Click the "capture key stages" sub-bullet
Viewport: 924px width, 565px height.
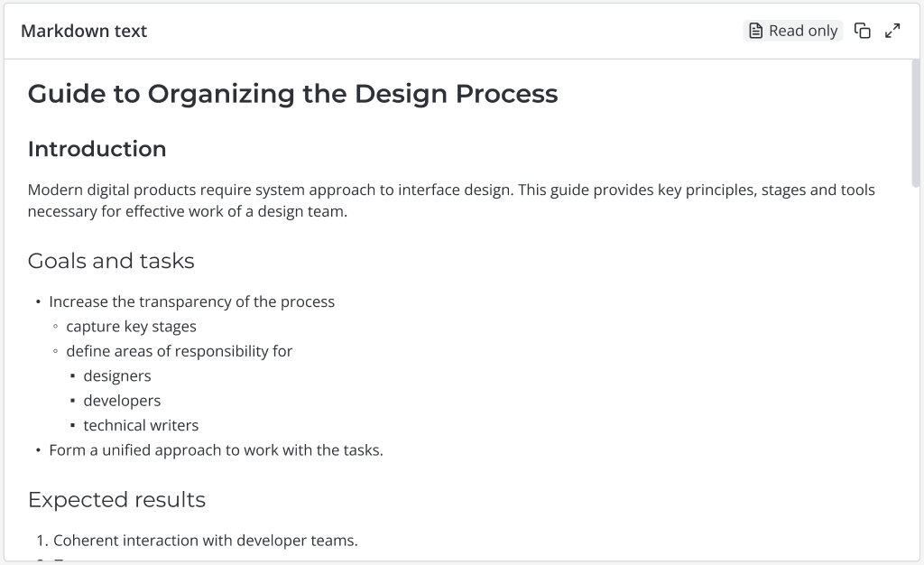point(131,327)
